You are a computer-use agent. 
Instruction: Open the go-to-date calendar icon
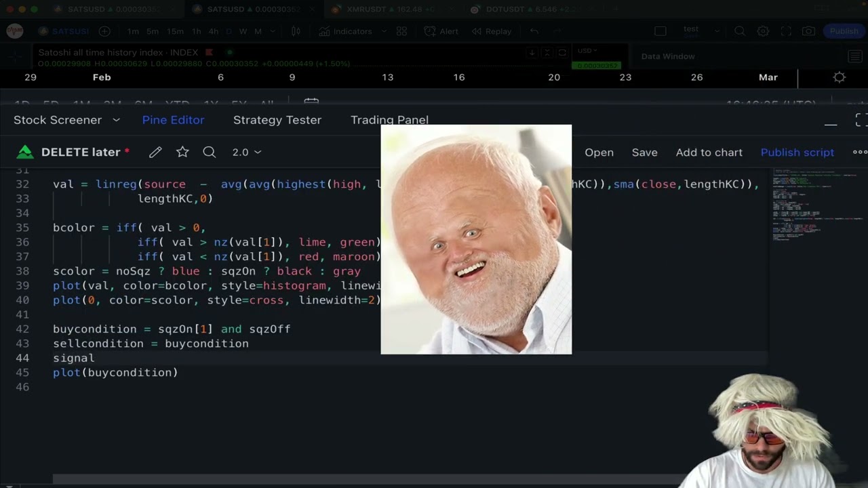pyautogui.click(x=311, y=103)
